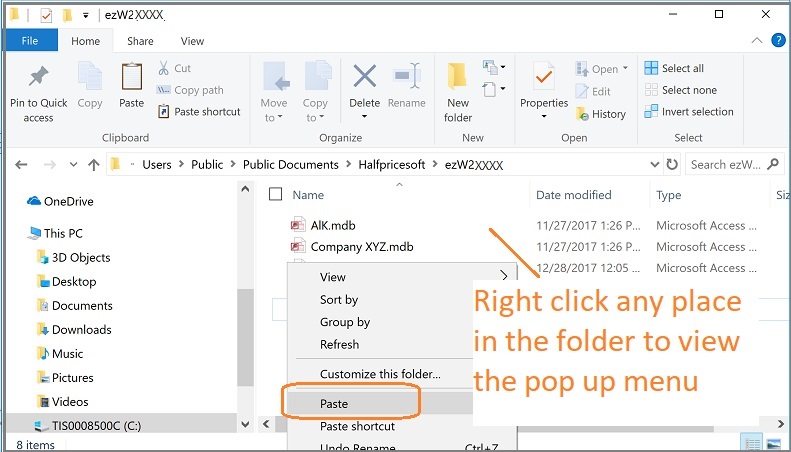Click the Copy icon in Clipboard group

click(90, 77)
